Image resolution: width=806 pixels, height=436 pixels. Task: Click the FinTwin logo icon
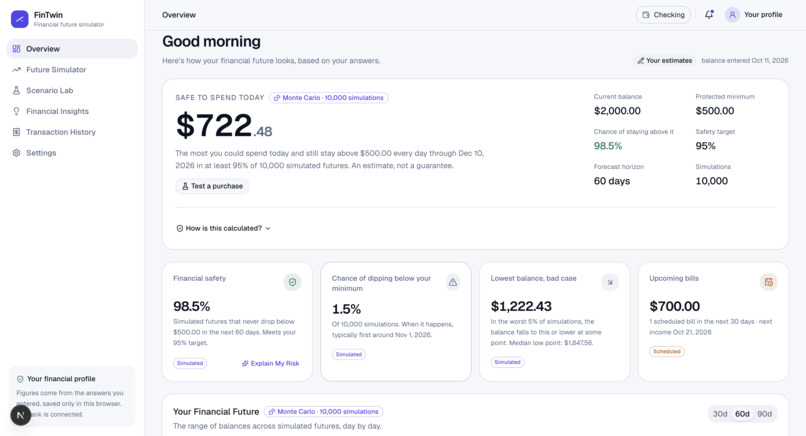click(20, 19)
